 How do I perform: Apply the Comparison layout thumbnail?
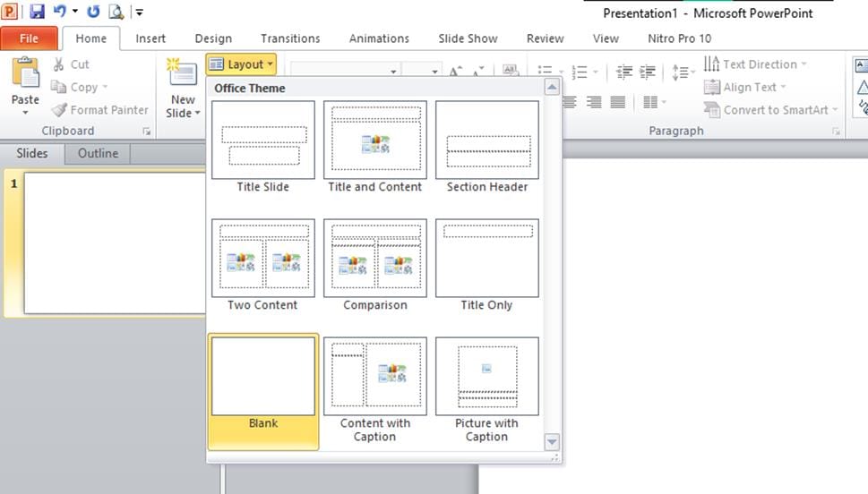tap(374, 259)
